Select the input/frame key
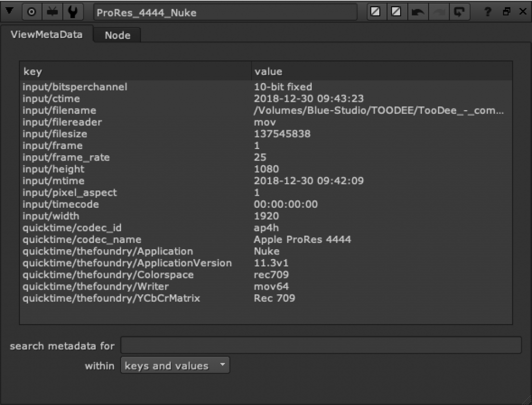 (52, 145)
